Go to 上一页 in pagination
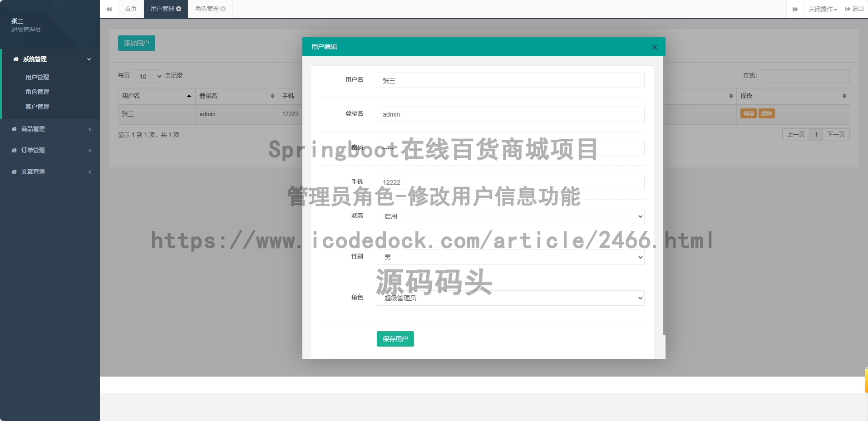The image size is (868, 421). coord(796,135)
